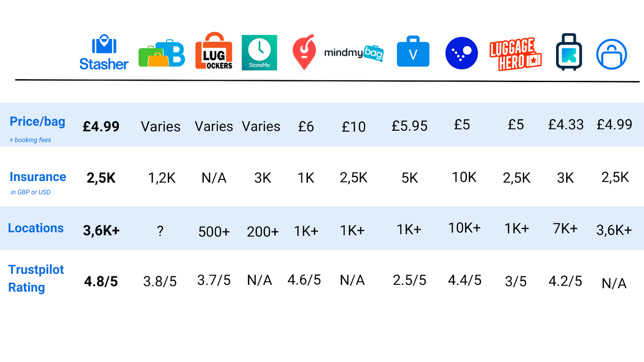Viewport: 644px width, 362px height.
Task: Click the blue outlined circle bag logo
Action: pyautogui.click(x=611, y=54)
